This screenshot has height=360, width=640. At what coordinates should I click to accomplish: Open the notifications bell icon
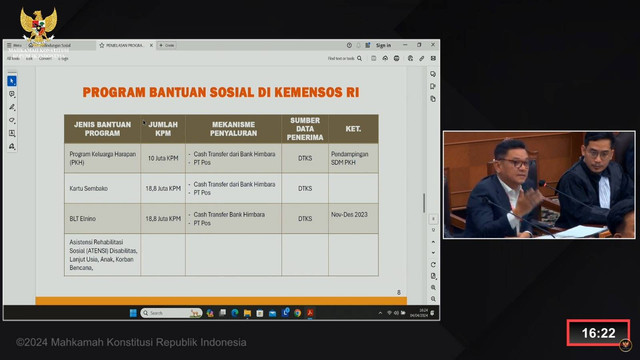pos(358,45)
